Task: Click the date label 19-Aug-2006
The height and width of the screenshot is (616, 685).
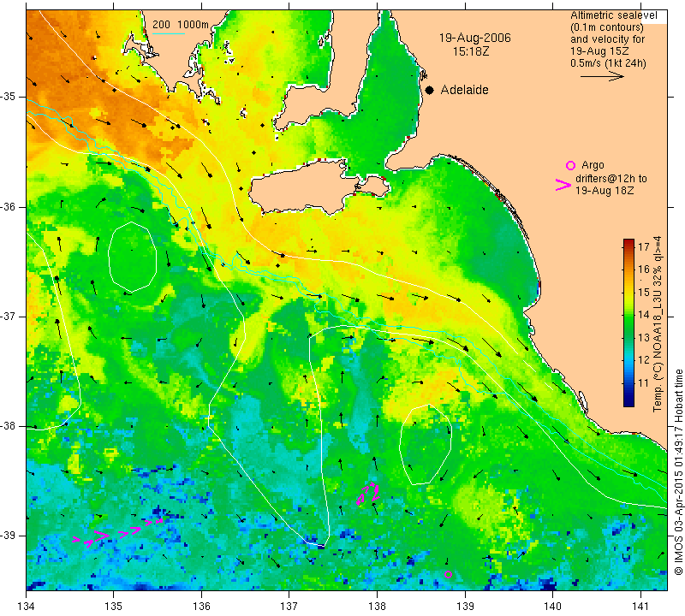Action: [475, 38]
